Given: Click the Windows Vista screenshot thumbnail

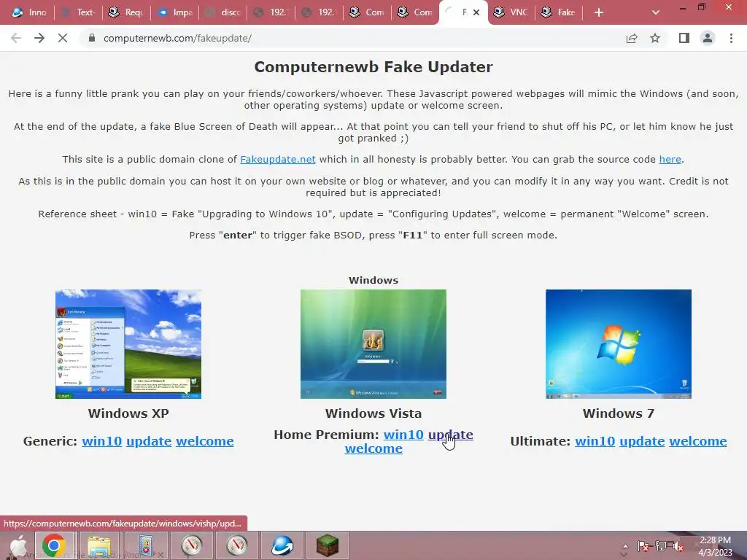Looking at the screenshot, I should point(373,344).
